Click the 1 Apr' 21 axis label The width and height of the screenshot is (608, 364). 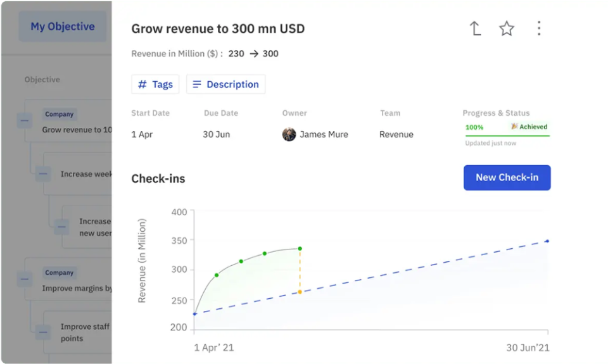click(214, 348)
